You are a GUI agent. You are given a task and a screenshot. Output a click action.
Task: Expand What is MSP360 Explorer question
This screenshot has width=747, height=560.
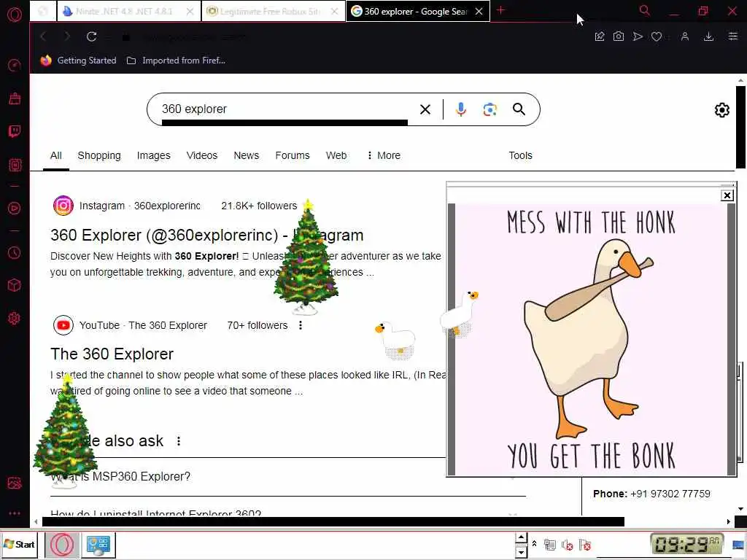point(287,477)
